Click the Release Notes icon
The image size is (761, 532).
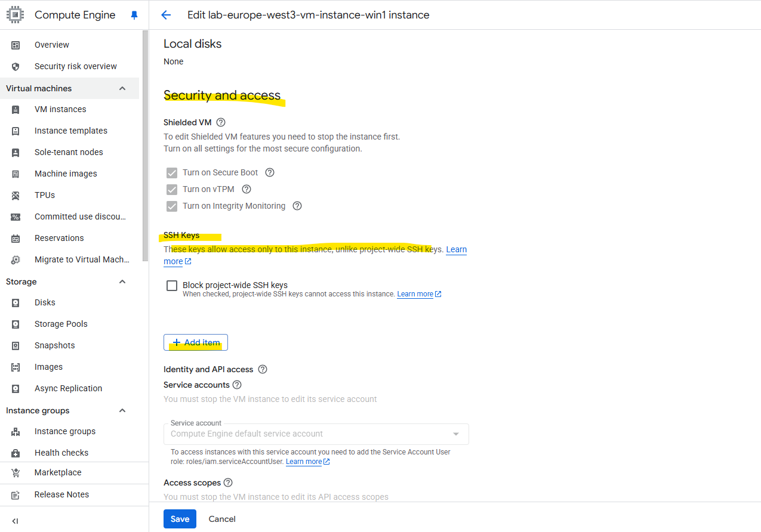[x=16, y=494]
